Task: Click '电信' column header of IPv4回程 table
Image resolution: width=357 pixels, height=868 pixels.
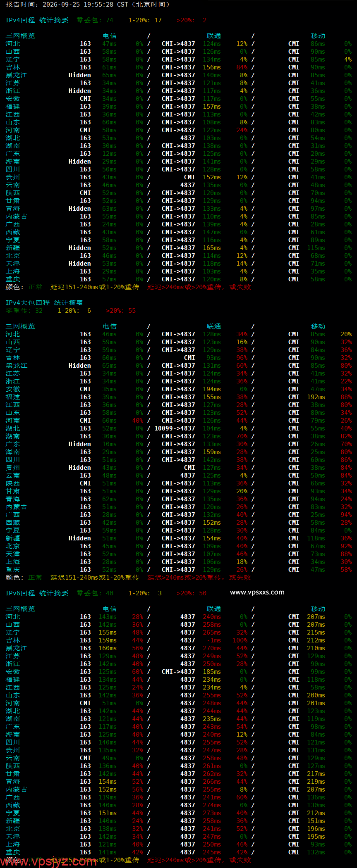Action: point(110,36)
